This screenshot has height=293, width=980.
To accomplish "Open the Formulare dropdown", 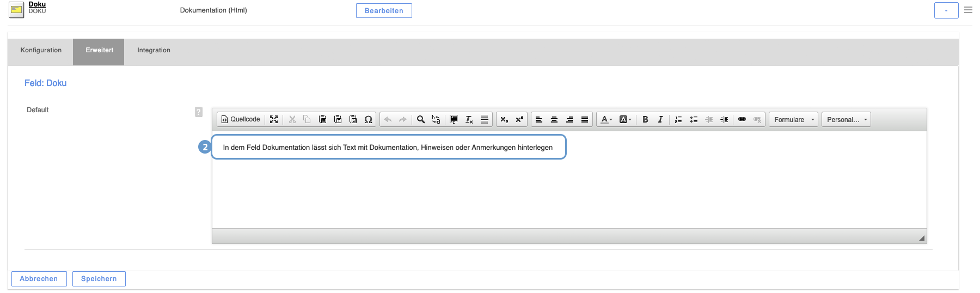I will pyautogui.click(x=793, y=119).
